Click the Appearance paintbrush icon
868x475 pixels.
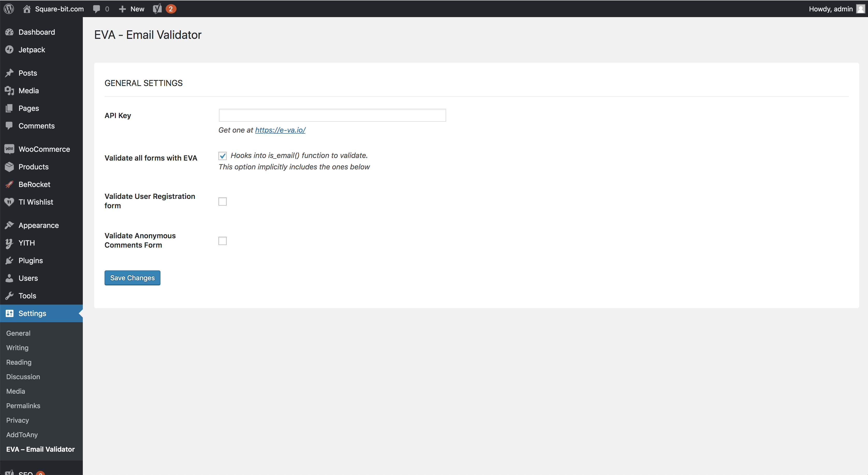click(9, 225)
